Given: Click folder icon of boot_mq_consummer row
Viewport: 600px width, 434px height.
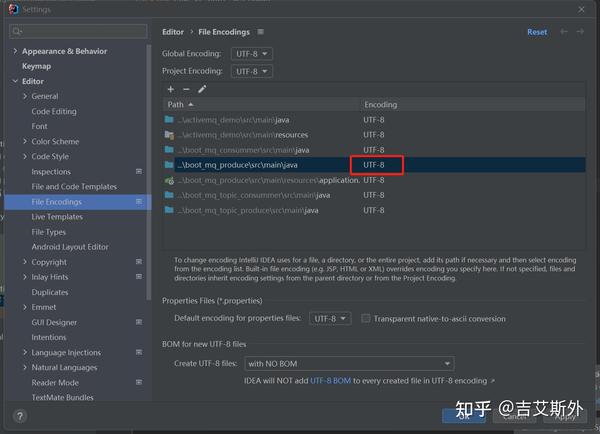Looking at the screenshot, I should pos(169,150).
